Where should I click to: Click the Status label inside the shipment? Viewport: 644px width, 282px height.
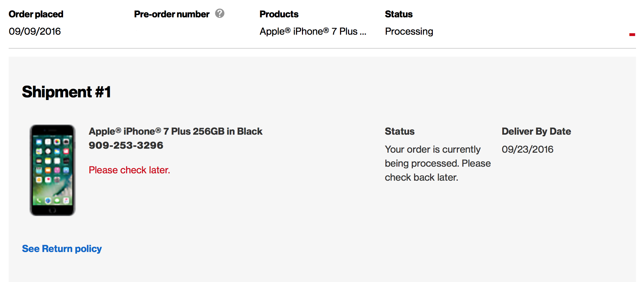(x=399, y=131)
